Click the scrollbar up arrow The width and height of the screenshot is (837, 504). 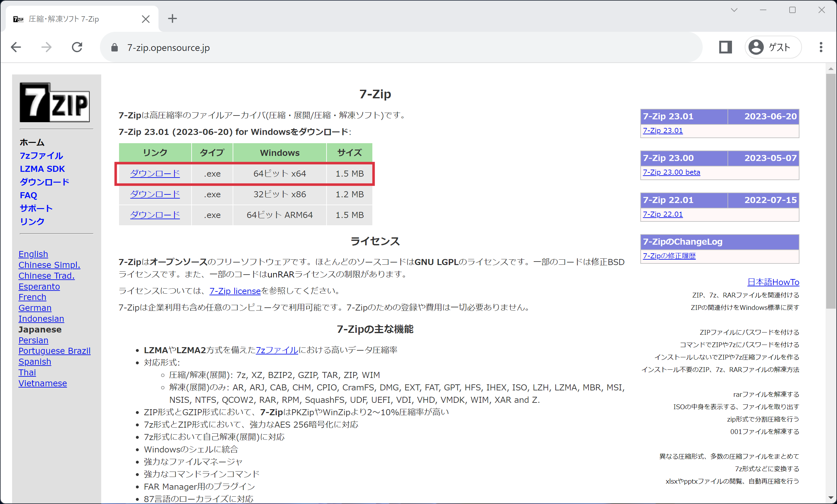pos(831,68)
